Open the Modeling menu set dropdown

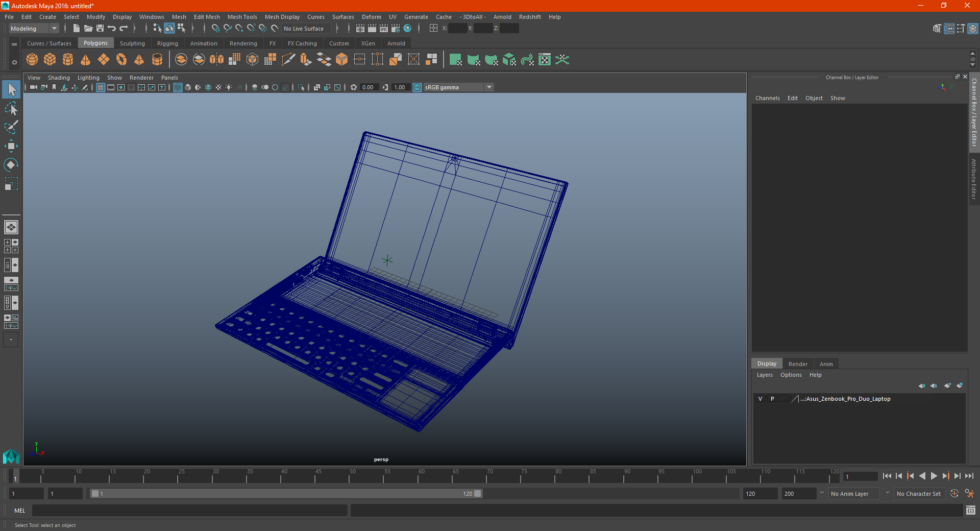click(34, 29)
